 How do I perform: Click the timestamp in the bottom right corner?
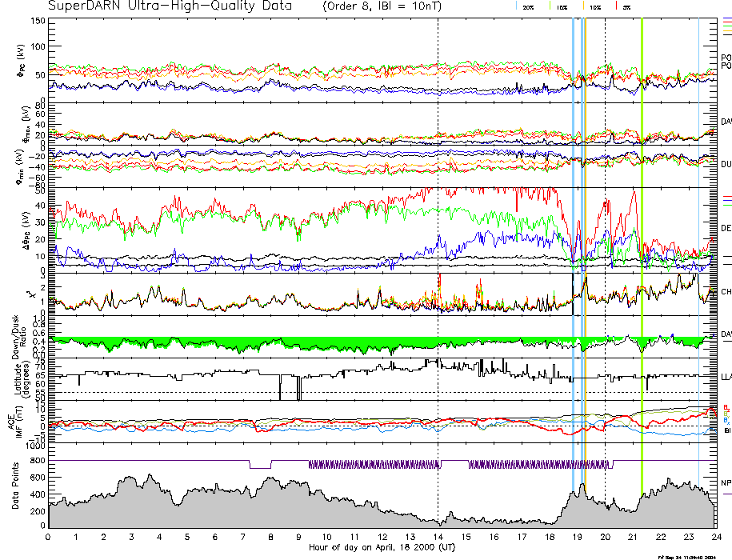[693, 557]
